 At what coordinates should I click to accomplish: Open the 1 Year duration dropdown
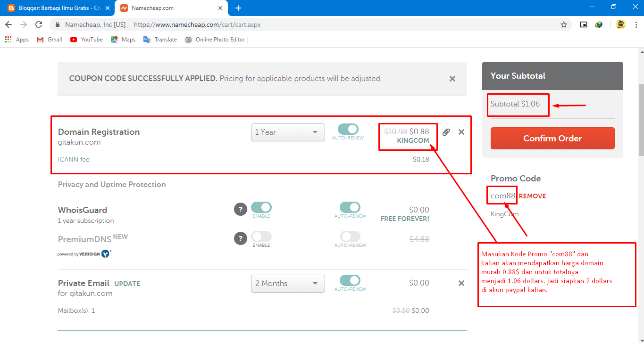(288, 132)
